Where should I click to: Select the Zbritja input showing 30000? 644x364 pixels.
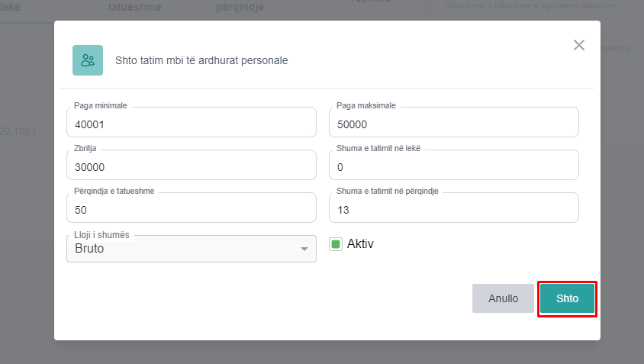pyautogui.click(x=191, y=167)
